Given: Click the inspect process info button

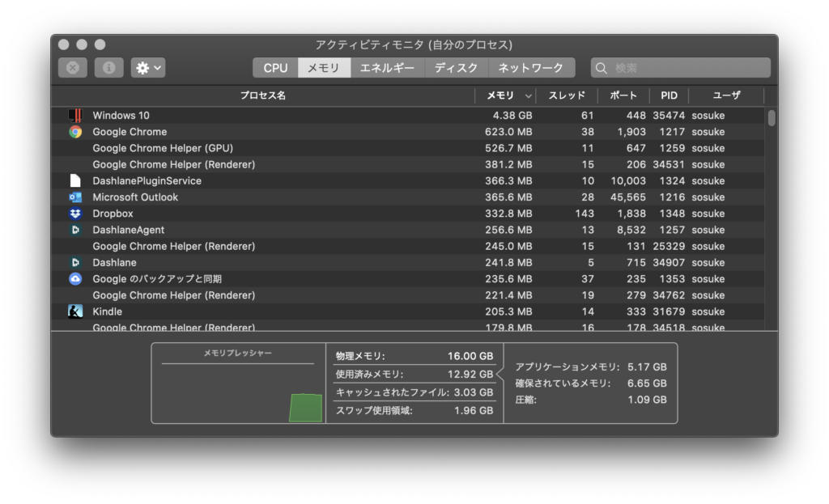Looking at the screenshot, I should [x=109, y=68].
